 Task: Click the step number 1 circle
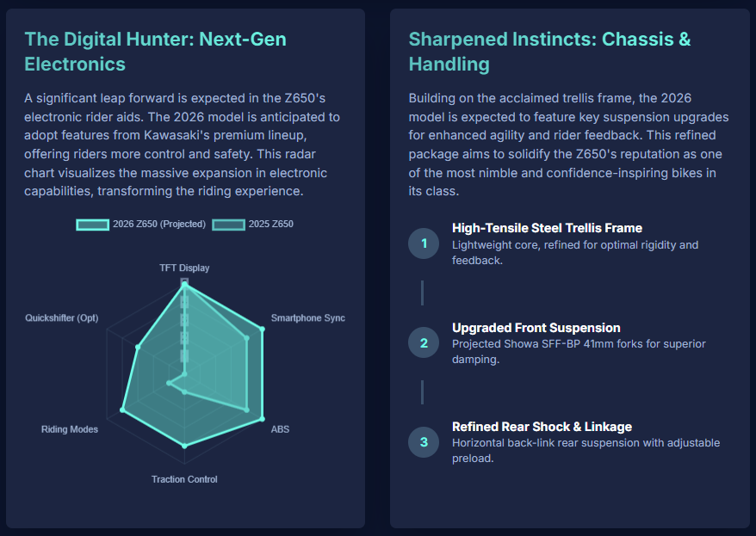[x=424, y=243]
